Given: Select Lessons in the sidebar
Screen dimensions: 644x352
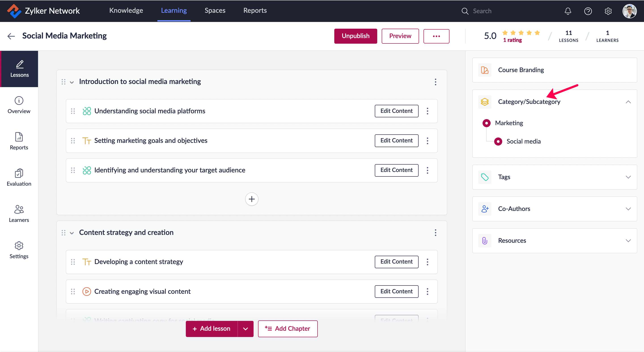Looking at the screenshot, I should point(19,69).
